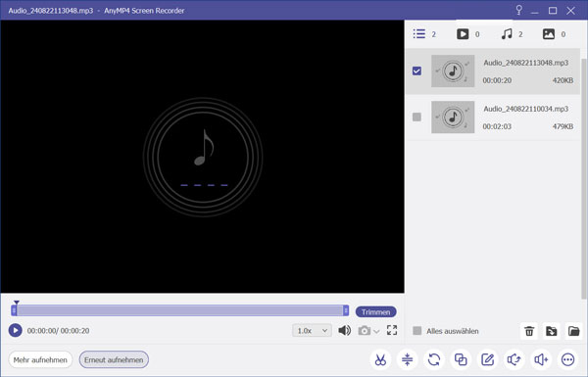Viewport: 588px width, 377px height.
Task: Switch to the all-recordings list tab
Action: pyautogui.click(x=424, y=34)
